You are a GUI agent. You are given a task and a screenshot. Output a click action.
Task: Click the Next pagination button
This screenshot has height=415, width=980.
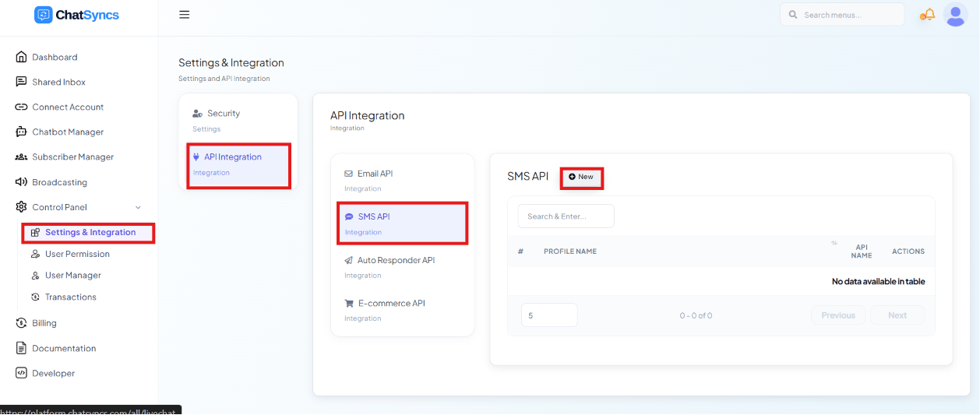tap(897, 315)
